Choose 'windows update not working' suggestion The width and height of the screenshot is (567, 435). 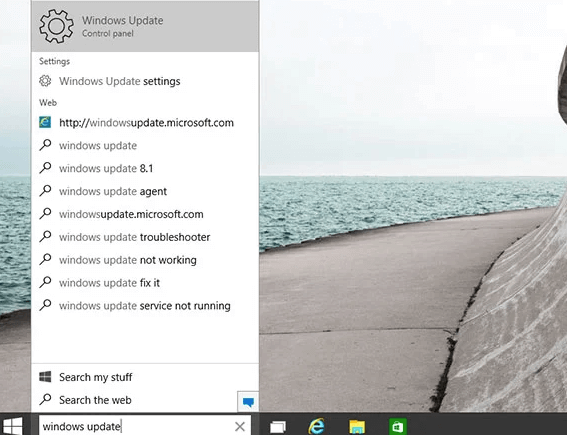click(145, 260)
